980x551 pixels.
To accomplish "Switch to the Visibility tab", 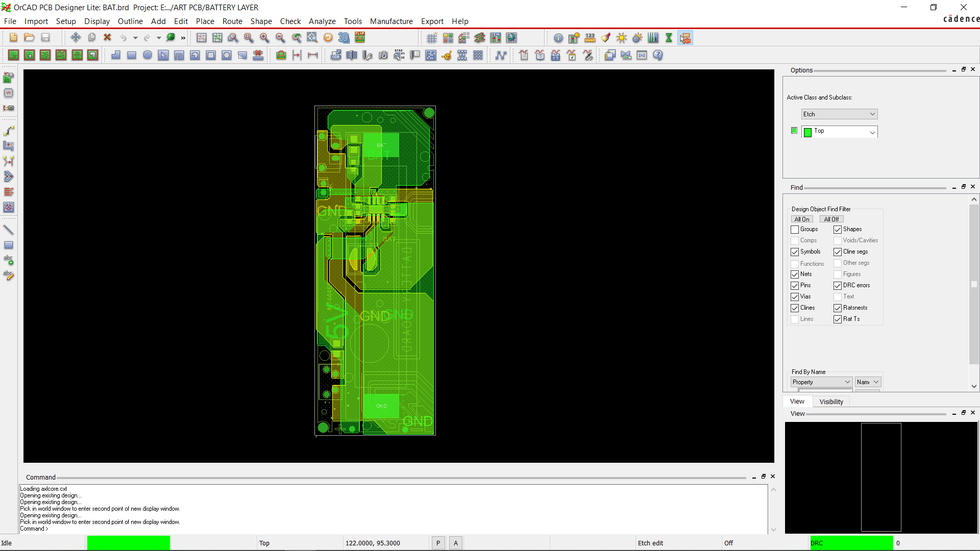I will pyautogui.click(x=831, y=402).
